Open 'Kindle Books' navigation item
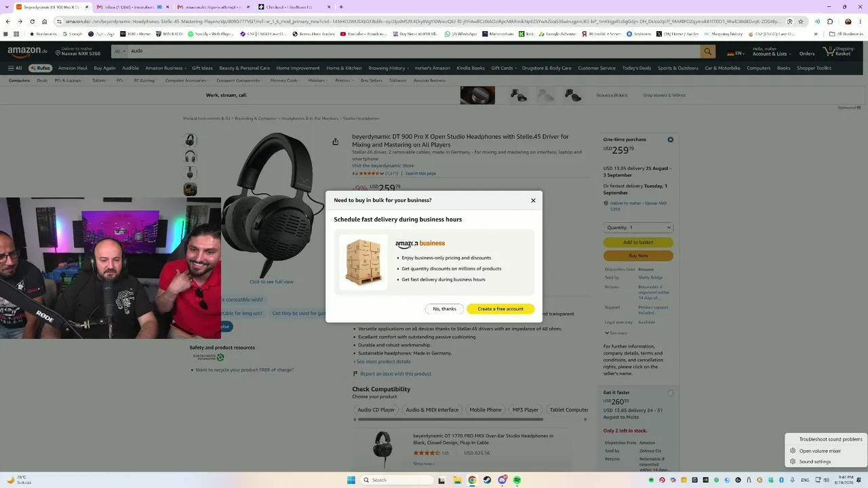Screen dimensions: 868x488 pyautogui.click(x=471, y=68)
